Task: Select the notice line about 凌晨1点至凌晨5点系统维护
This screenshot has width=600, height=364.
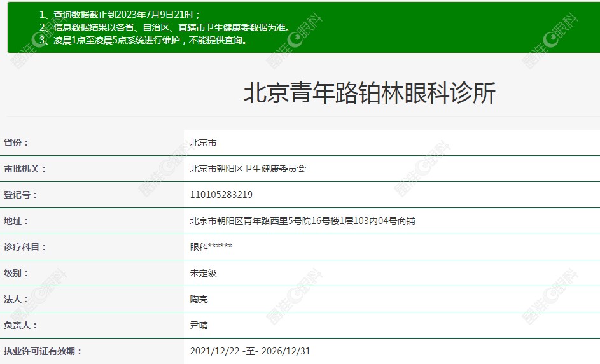Action: (143, 40)
